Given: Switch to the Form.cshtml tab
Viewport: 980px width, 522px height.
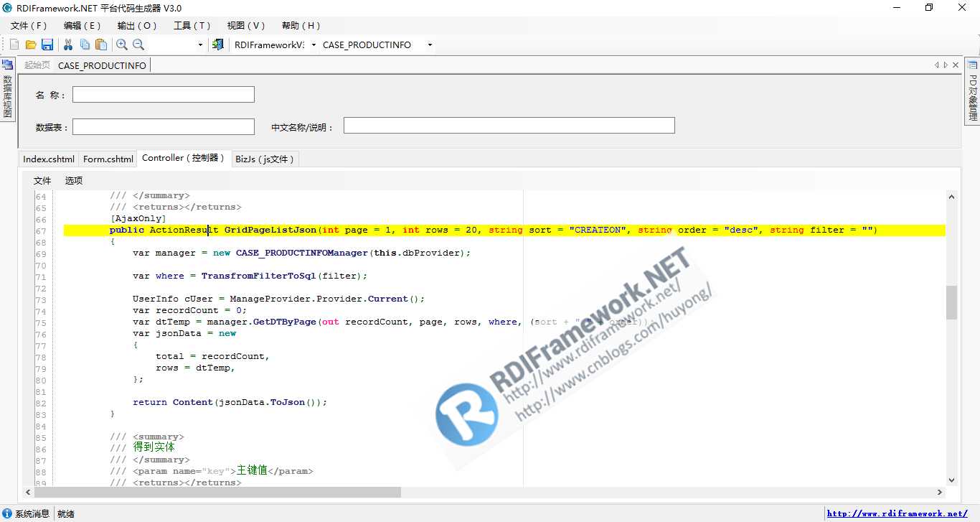Looking at the screenshot, I should (x=108, y=159).
